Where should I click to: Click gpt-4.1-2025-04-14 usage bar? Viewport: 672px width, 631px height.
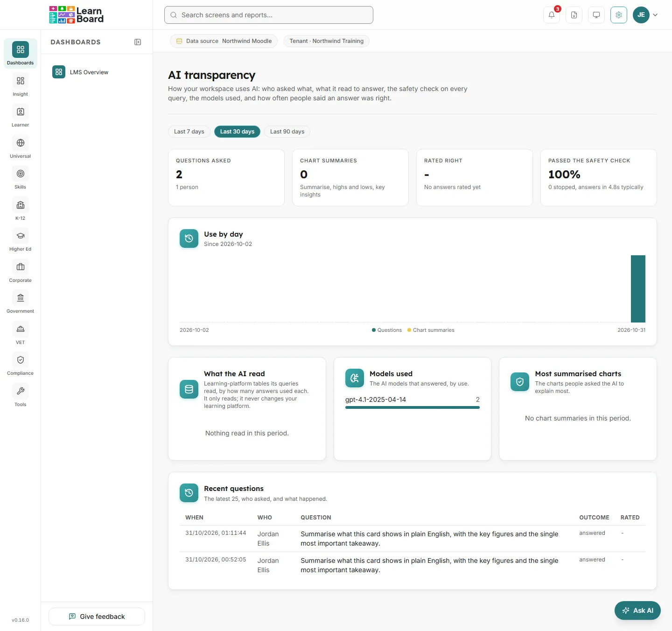click(413, 407)
